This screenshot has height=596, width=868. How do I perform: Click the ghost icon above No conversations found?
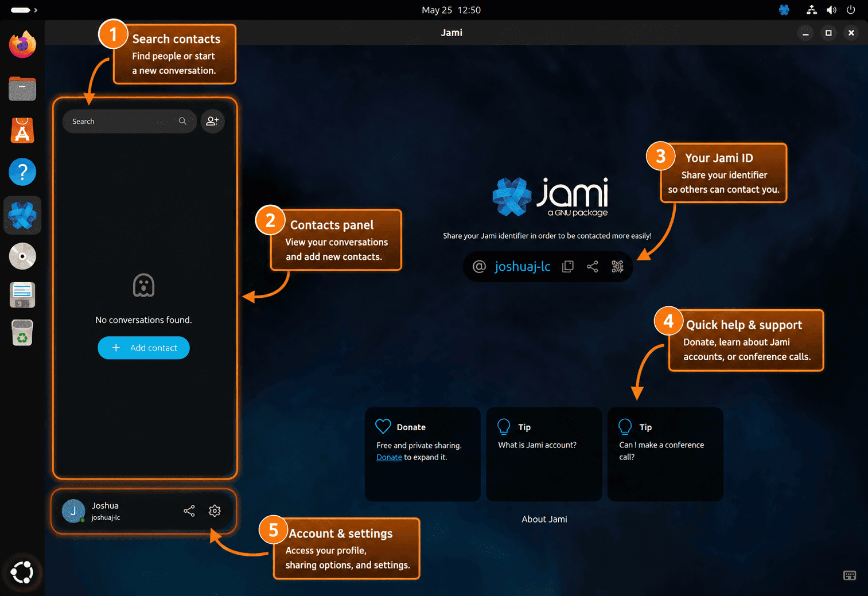point(143,285)
